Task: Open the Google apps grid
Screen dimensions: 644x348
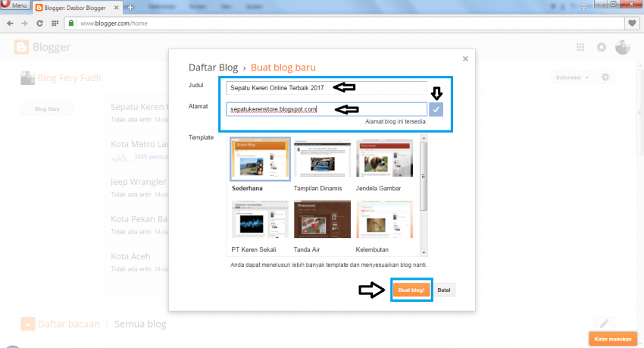Action: (x=580, y=47)
